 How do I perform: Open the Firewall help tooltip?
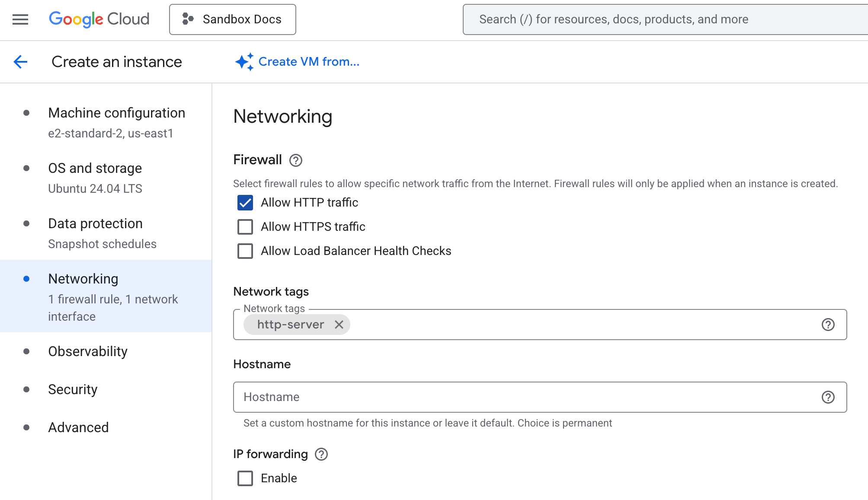tap(295, 160)
